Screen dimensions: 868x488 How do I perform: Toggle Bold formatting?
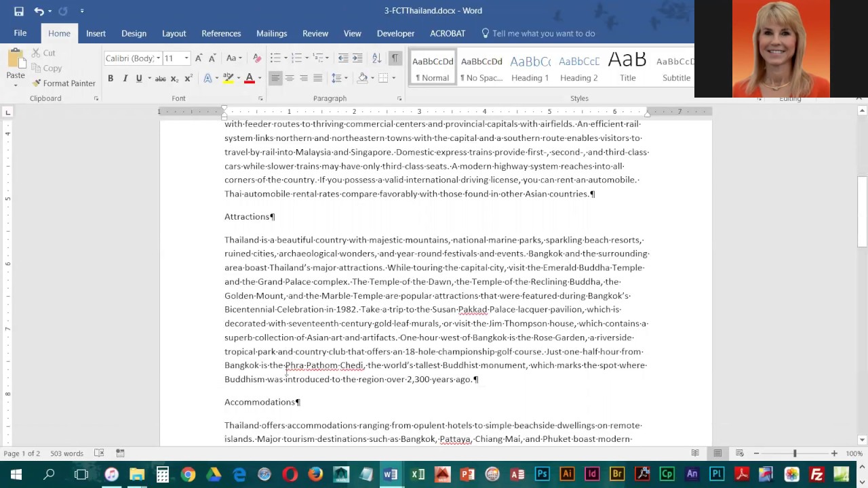[x=111, y=79]
